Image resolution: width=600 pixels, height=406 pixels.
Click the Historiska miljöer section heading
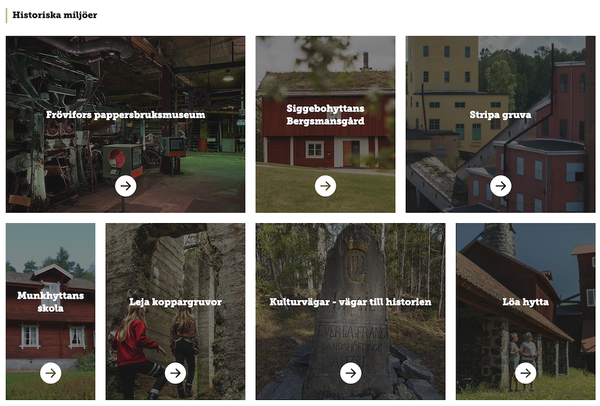pos(55,15)
